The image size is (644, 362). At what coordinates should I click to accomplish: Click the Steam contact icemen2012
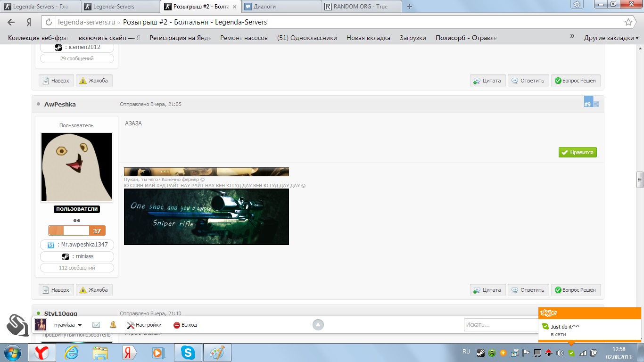click(x=77, y=47)
